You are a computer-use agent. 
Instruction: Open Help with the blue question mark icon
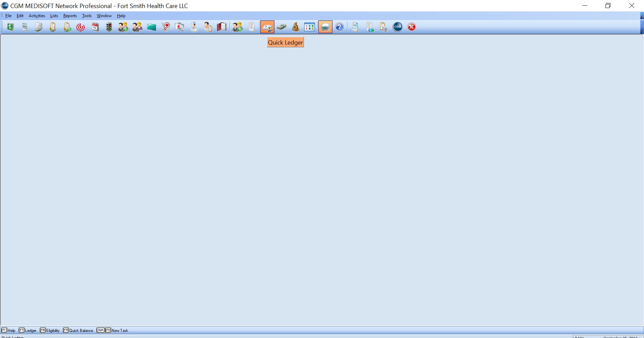tap(339, 27)
